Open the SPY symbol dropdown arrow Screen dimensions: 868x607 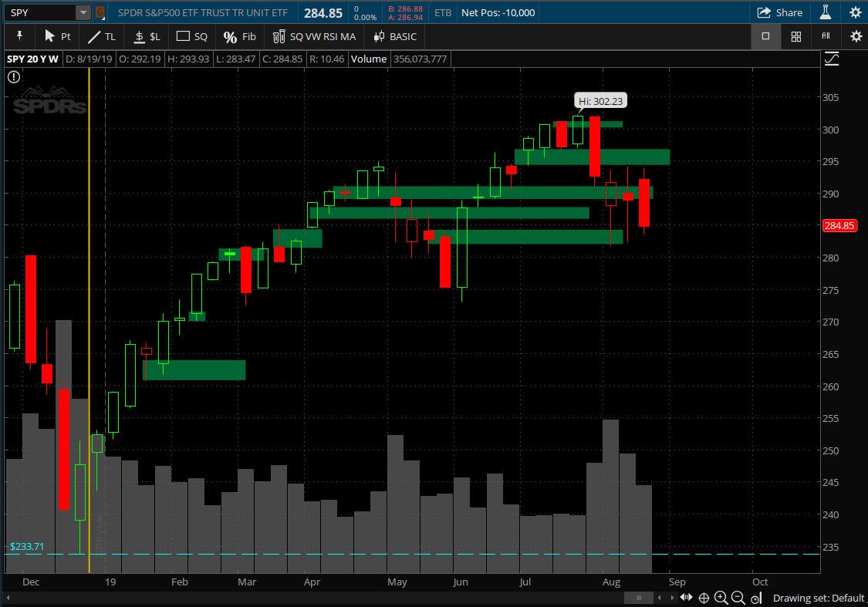click(x=83, y=13)
